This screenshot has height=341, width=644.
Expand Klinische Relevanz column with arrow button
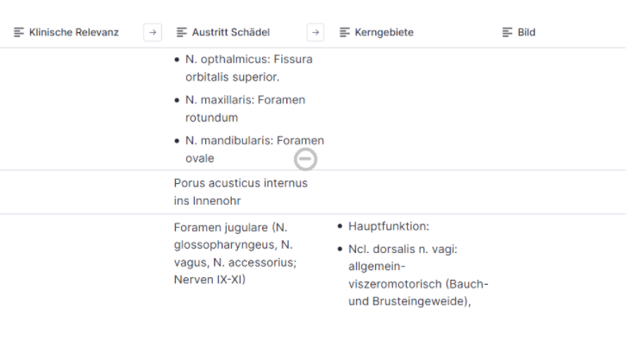click(x=153, y=33)
